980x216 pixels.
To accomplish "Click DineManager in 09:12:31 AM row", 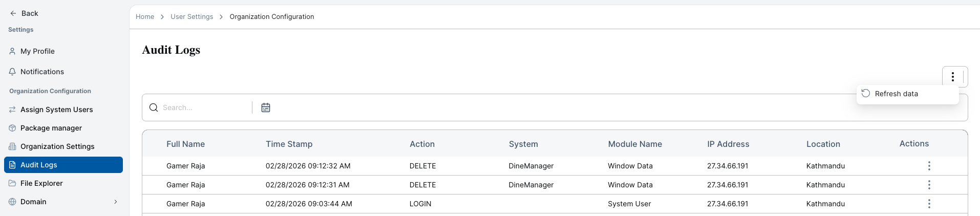I will (x=531, y=185).
